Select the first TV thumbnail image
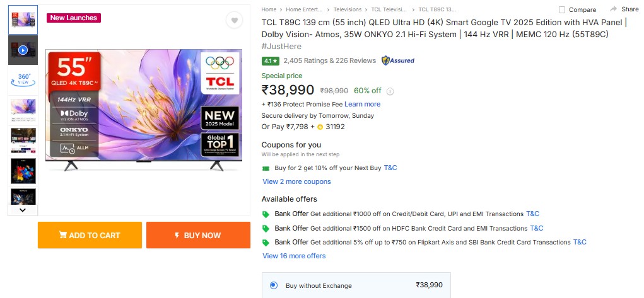644x298 pixels. pos(23,20)
